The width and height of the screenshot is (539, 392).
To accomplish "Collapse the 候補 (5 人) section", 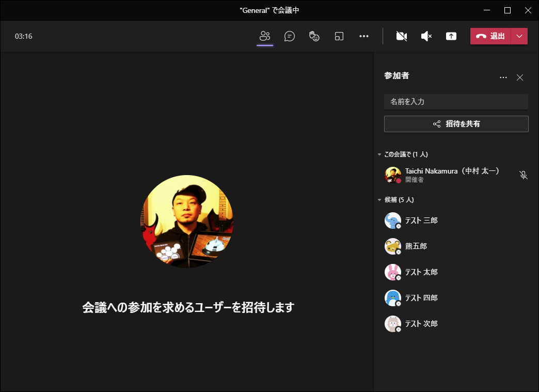I will 379,200.
